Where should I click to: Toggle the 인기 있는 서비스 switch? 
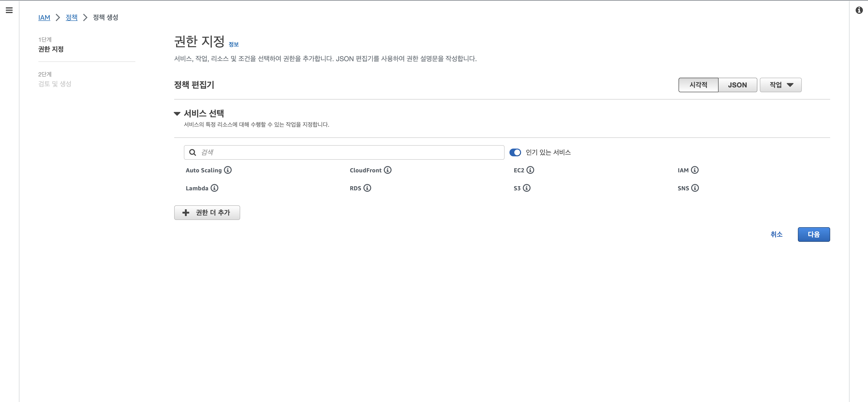tap(515, 152)
